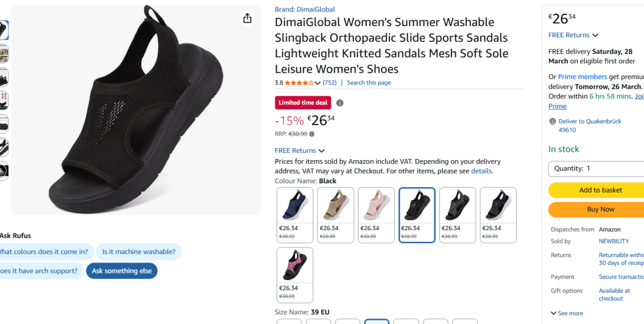Click the location pin delivery icon
644x324 pixels.
[553, 122]
